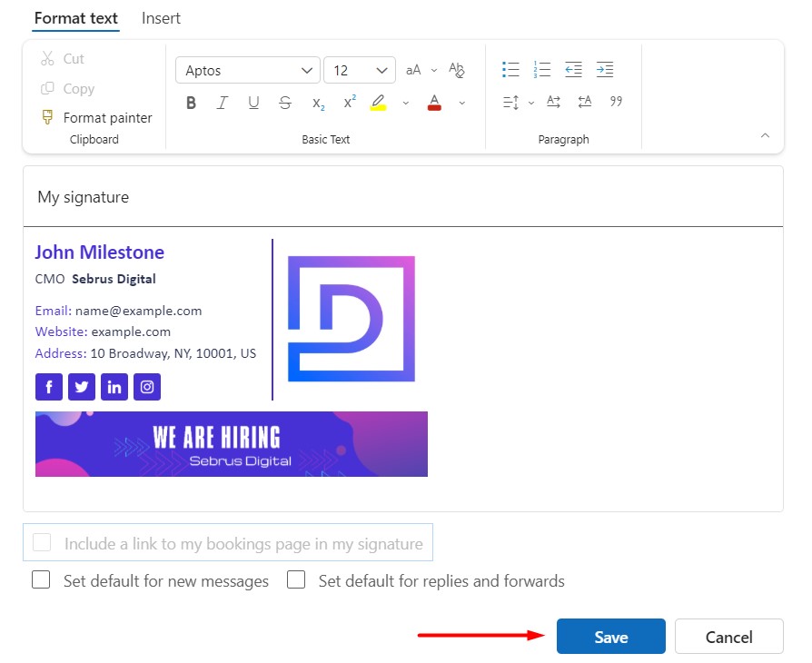This screenshot has height=663, width=812.
Task: Expand font color options arrow
Action: 462,103
